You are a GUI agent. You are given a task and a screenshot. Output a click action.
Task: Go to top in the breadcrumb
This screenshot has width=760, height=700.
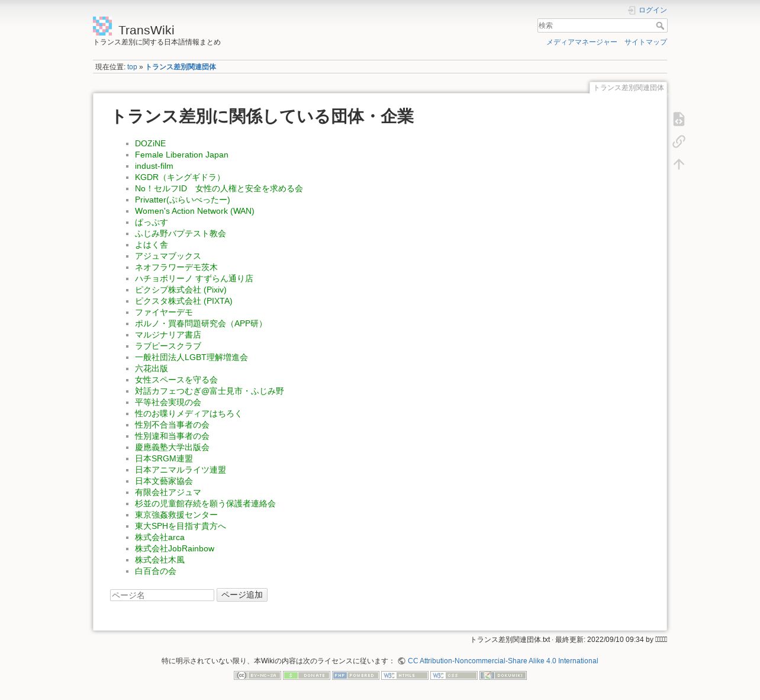point(132,67)
